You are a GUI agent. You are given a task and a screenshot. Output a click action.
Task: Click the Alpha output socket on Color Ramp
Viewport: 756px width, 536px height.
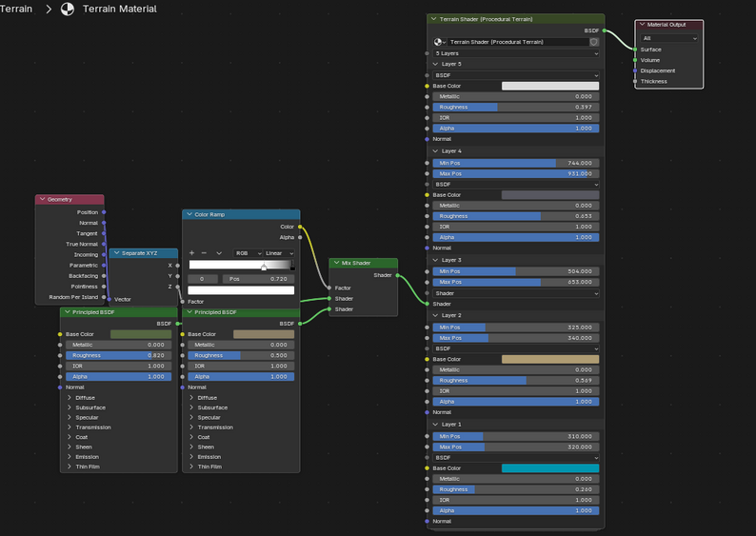coord(300,237)
